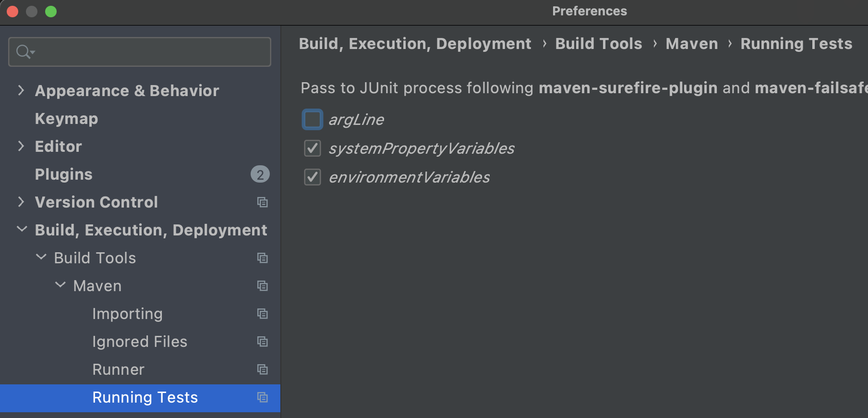Click the systemPropertyVariables label text
This screenshot has width=868, height=418.
coord(422,148)
